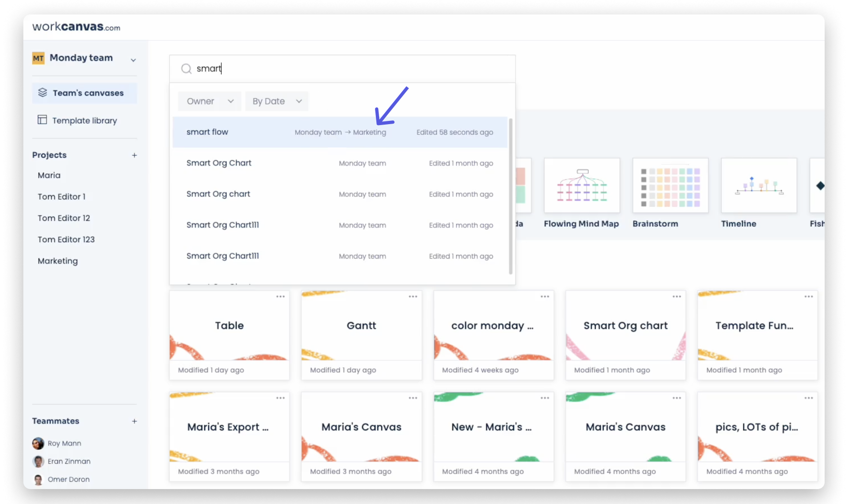Open the Template library
Image resolution: width=848 pixels, height=504 pixels.
click(x=84, y=120)
